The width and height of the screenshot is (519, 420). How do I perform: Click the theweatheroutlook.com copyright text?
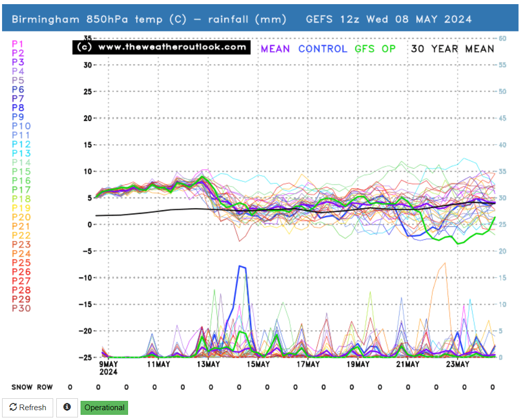click(162, 47)
